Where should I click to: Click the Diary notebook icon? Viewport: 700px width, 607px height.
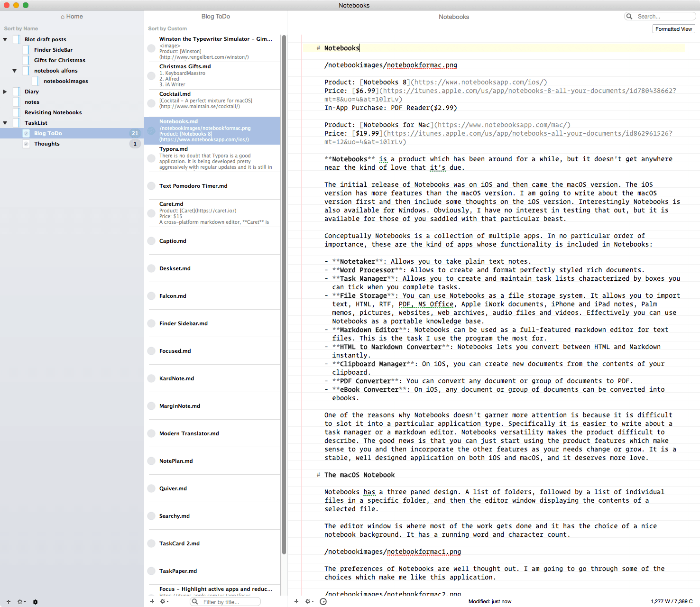click(x=16, y=92)
